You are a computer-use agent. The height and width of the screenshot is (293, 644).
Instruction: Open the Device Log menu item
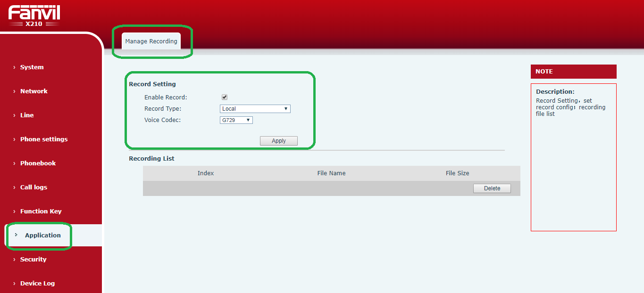[37, 284]
